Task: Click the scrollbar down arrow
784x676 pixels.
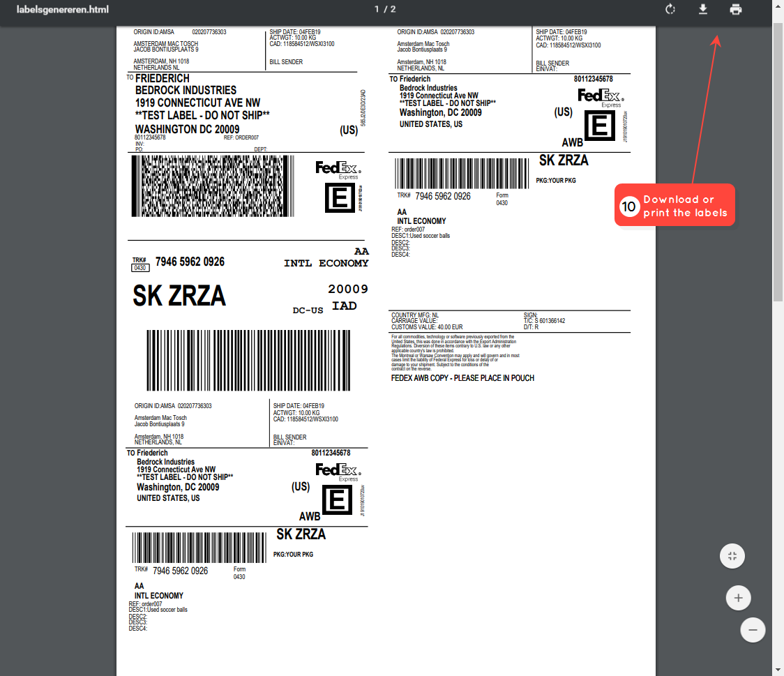Action: coord(778,670)
